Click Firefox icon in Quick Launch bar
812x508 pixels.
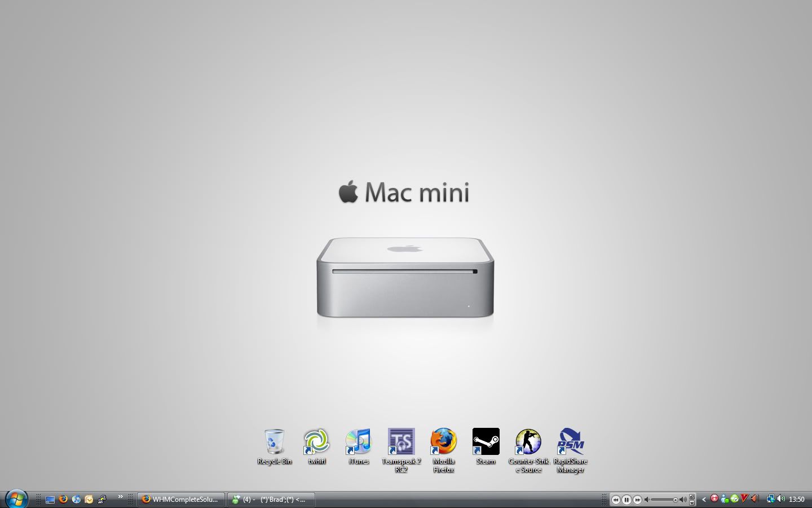coord(63,500)
